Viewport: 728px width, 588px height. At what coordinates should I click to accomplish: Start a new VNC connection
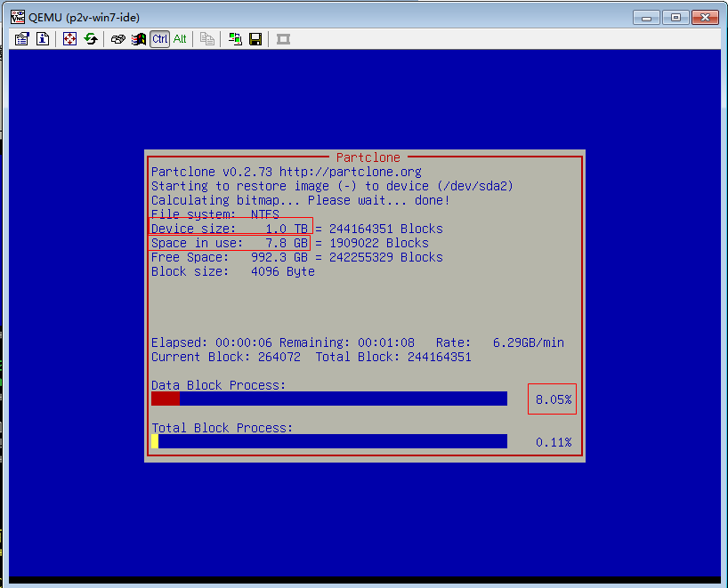pos(235,39)
